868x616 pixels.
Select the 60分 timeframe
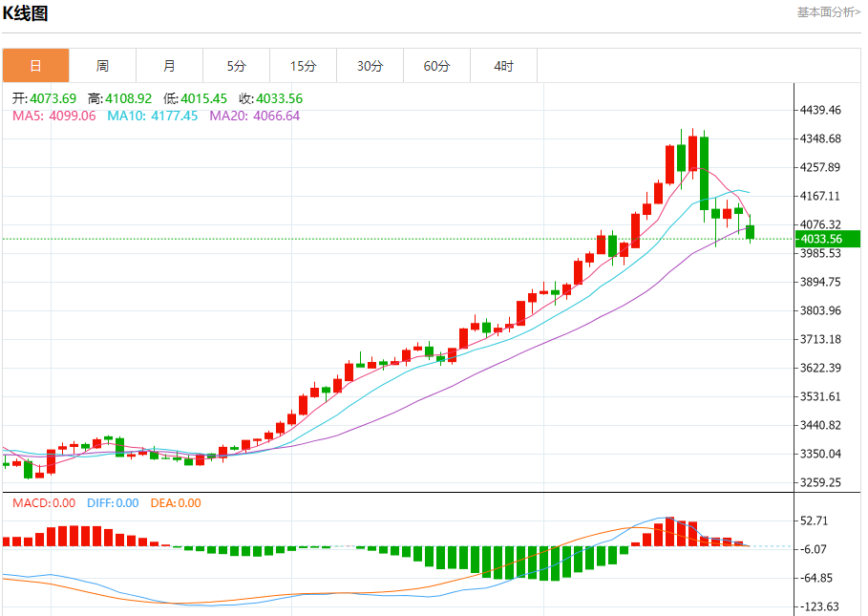(436, 65)
